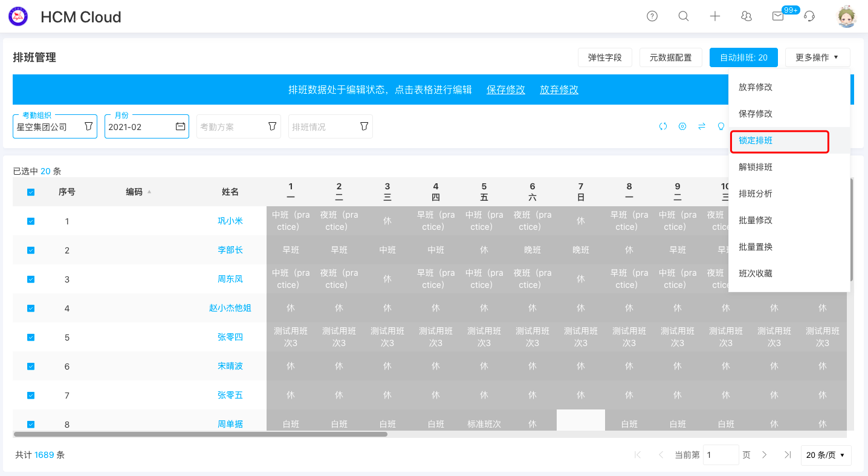This screenshot has height=476, width=868.
Task: Click 保存修改 link in the blue banner
Action: [506, 90]
